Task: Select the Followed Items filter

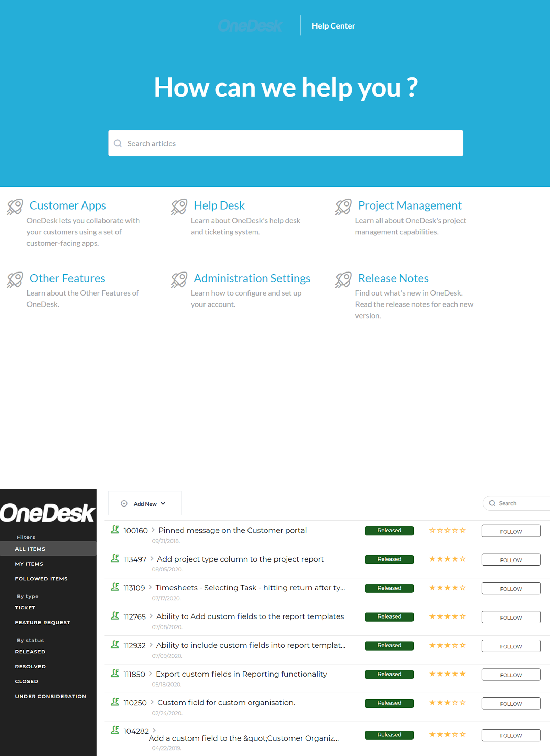Action: click(41, 579)
